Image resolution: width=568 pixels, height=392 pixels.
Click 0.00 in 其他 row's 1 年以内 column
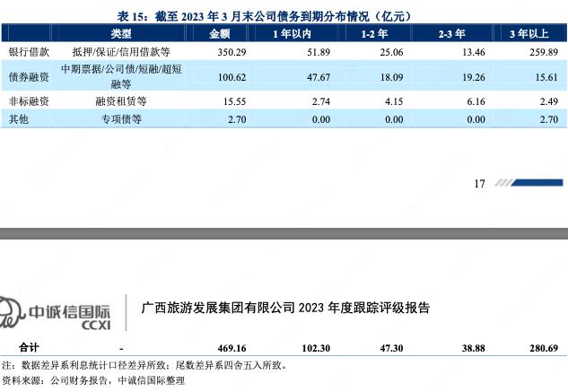(x=321, y=119)
